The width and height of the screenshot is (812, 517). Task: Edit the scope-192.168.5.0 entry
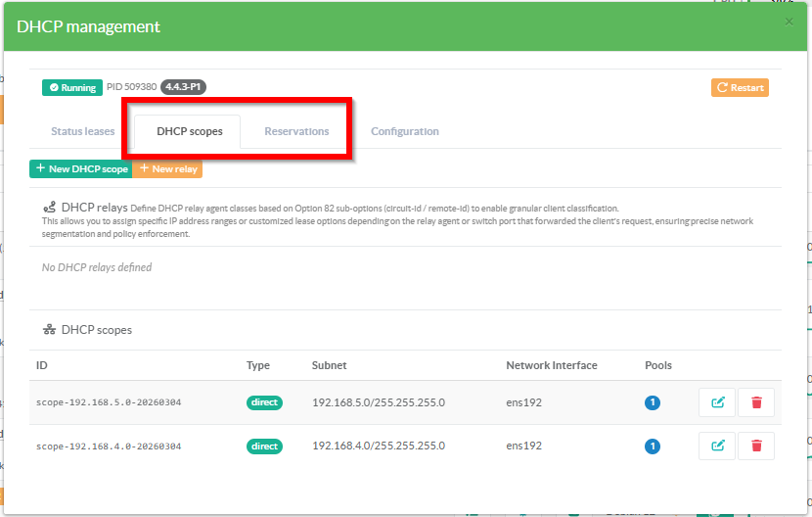[717, 402]
